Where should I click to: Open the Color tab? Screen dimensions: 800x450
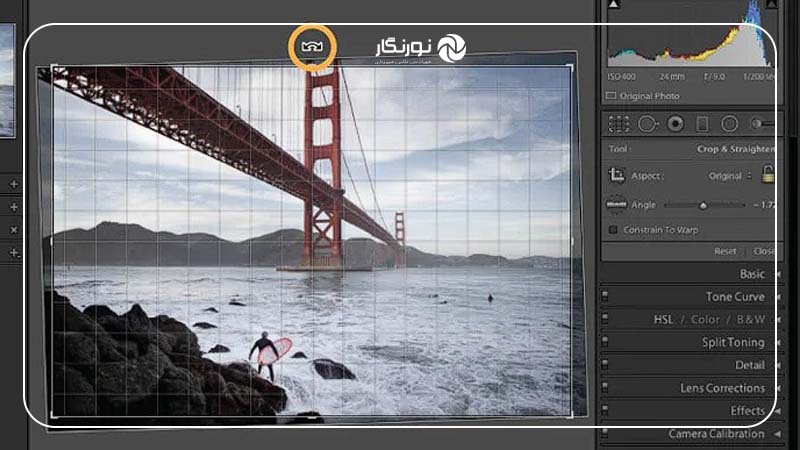tap(705, 320)
